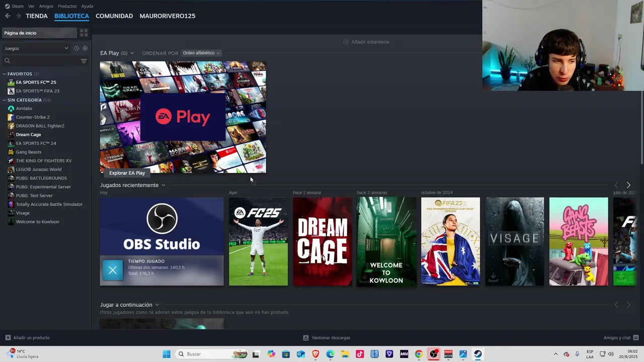Show hidden system tray icons
644x362 pixels.
tap(555, 354)
